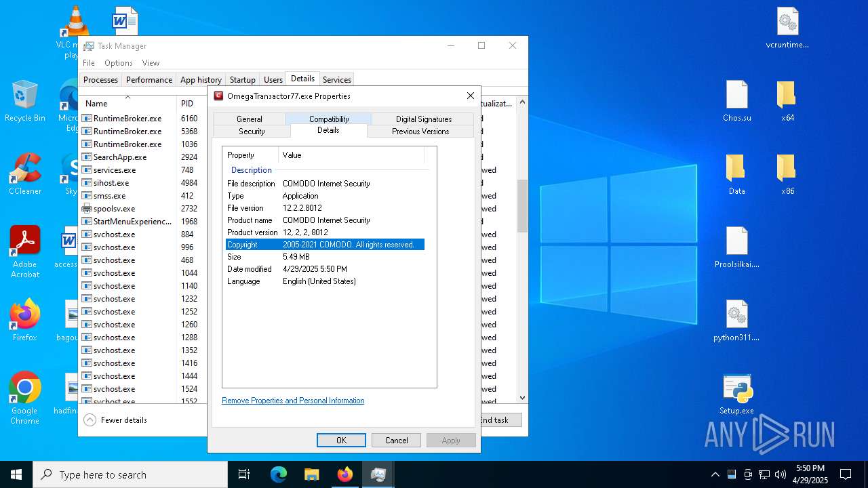Select the File description property row

click(x=325, y=184)
